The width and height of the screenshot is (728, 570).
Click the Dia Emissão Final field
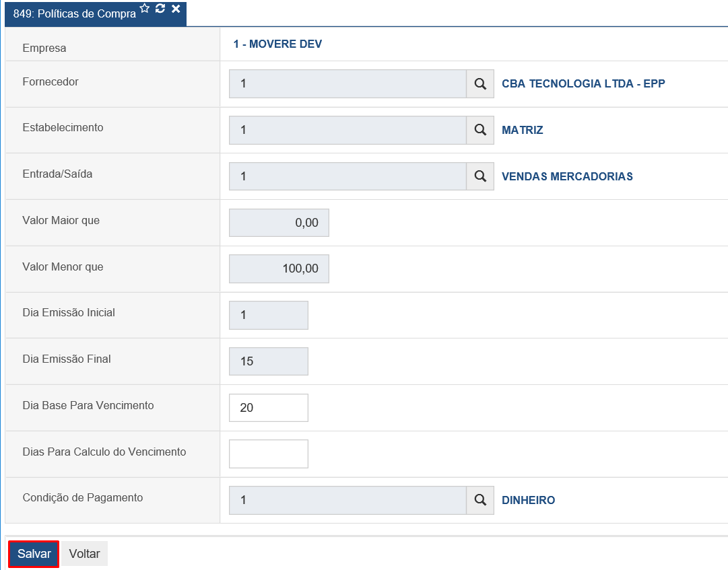(x=269, y=361)
